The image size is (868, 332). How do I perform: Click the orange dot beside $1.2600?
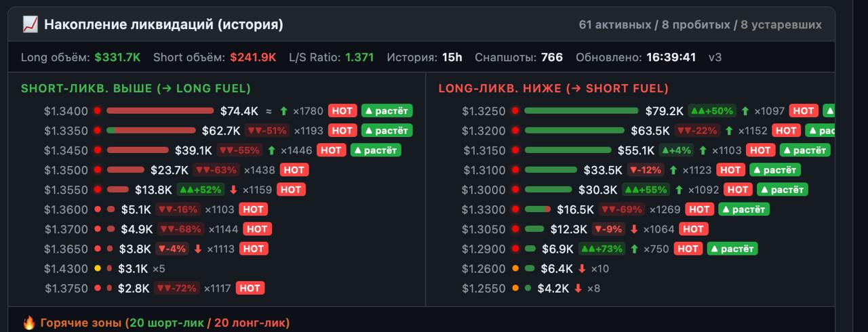515,268
